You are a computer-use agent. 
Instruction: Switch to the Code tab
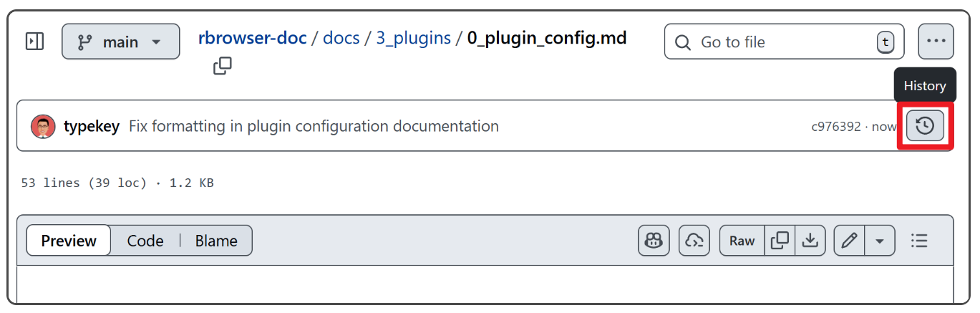[145, 241]
